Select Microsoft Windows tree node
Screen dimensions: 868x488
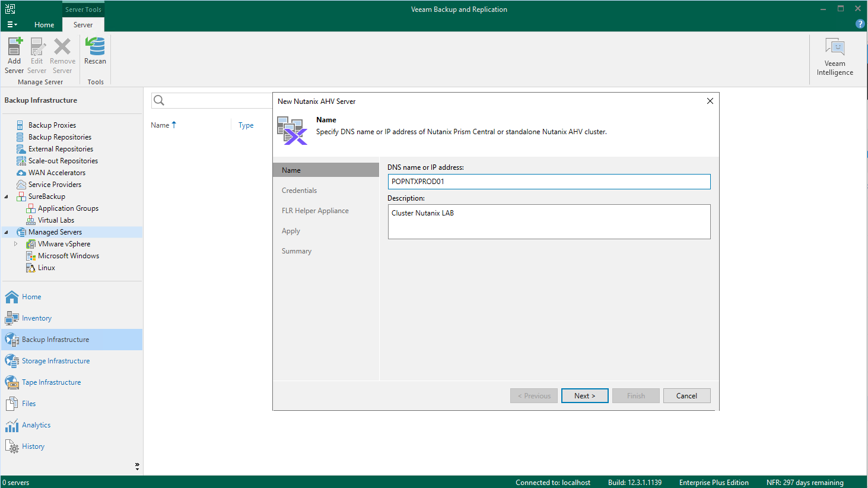click(x=68, y=256)
